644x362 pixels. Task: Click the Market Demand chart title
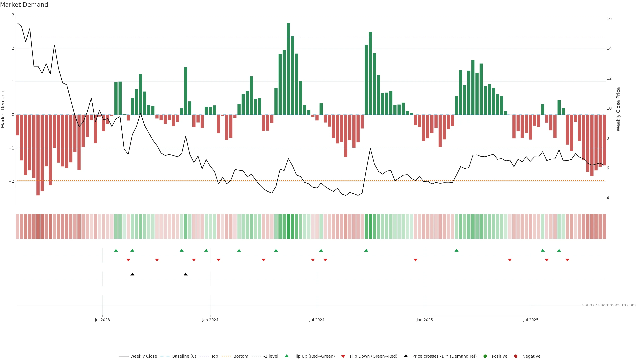(x=24, y=5)
